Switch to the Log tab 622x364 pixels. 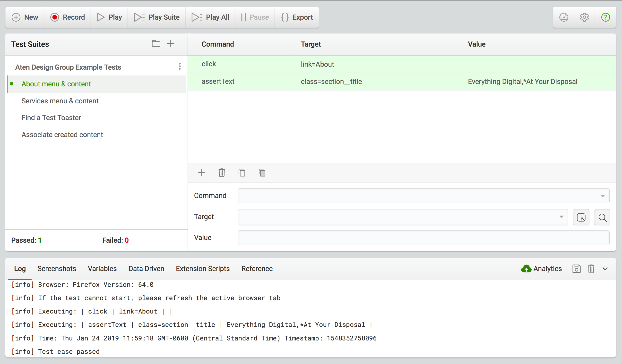20,269
